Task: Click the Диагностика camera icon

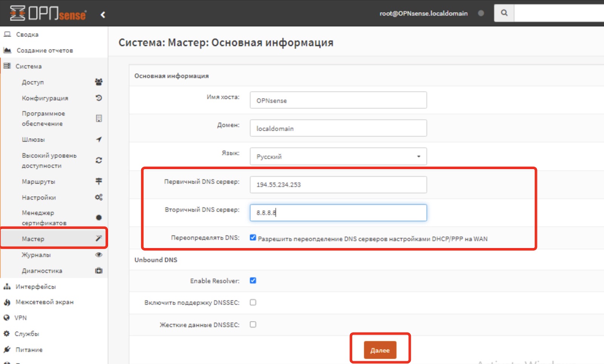Action: [x=99, y=270]
